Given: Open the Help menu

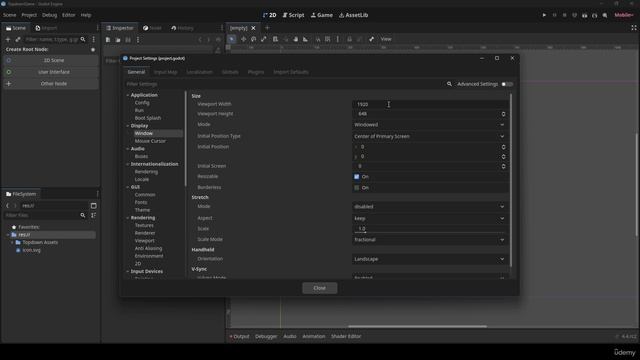Looking at the screenshot, I should [86, 15].
